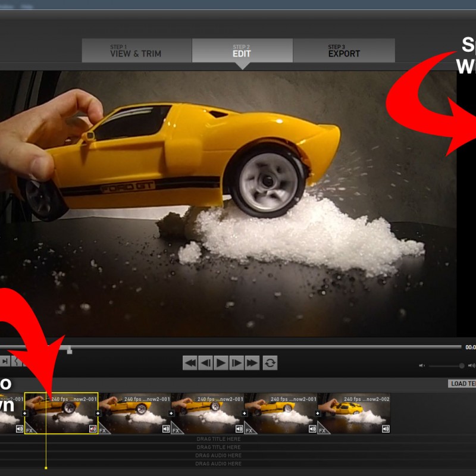Toggle loop playback icon
This screenshot has height=476, width=476.
(x=270, y=362)
